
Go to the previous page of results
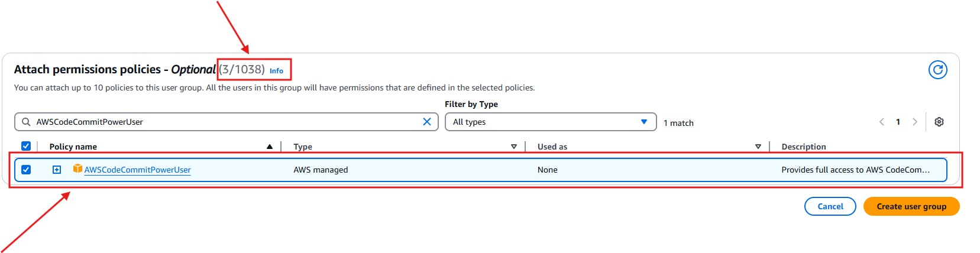881,122
